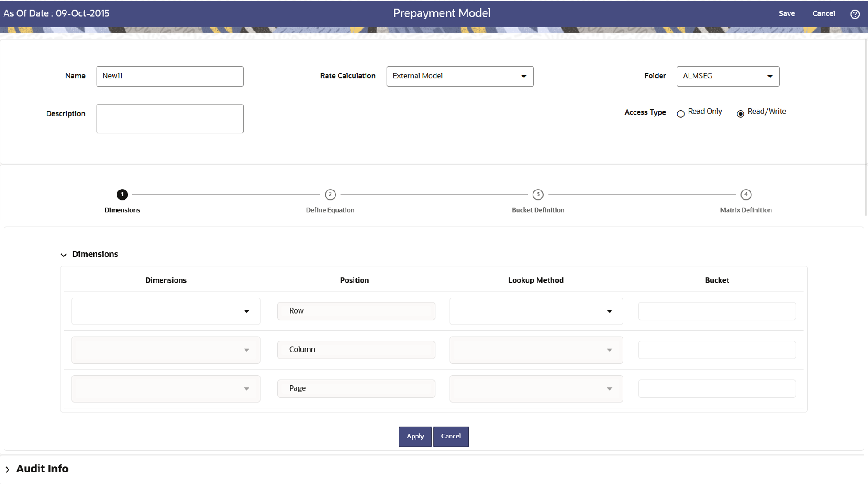Select step 2 Define Equation on the wizard
868x484 pixels.
coord(330,195)
